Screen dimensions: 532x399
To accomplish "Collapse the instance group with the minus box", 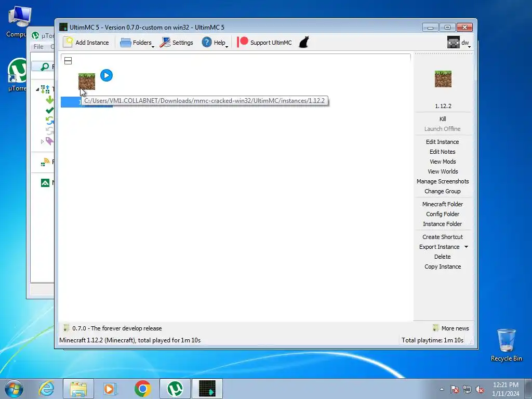I will (68, 61).
